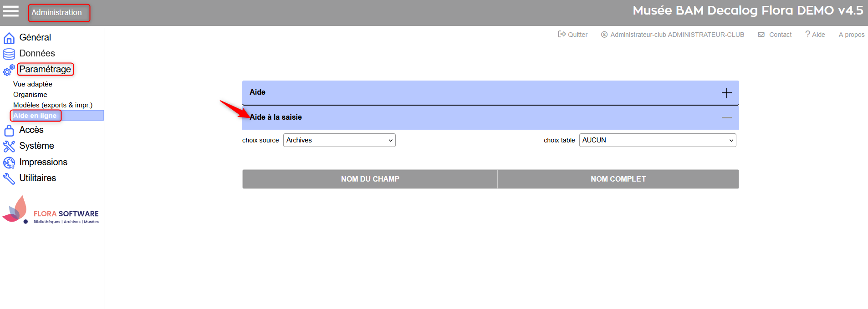Viewport: 868px width, 309px height.
Task: Expand the Aide section with plus
Action: [x=726, y=93]
